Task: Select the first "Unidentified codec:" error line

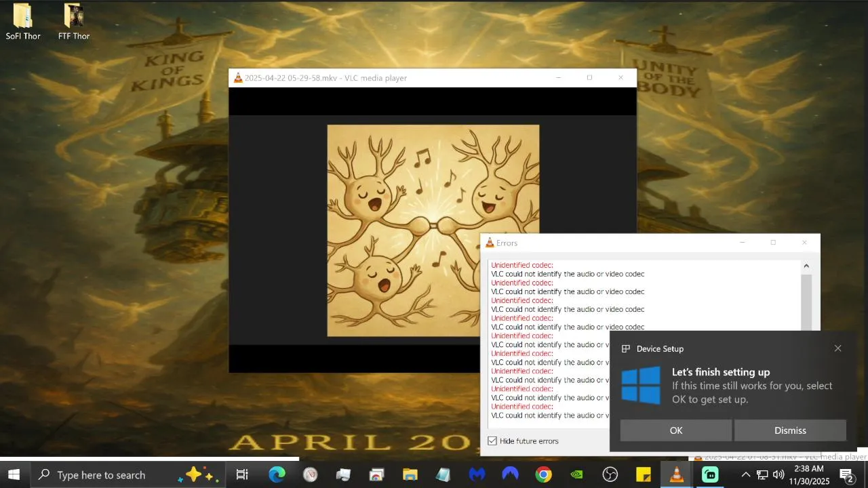Action: [x=522, y=266]
